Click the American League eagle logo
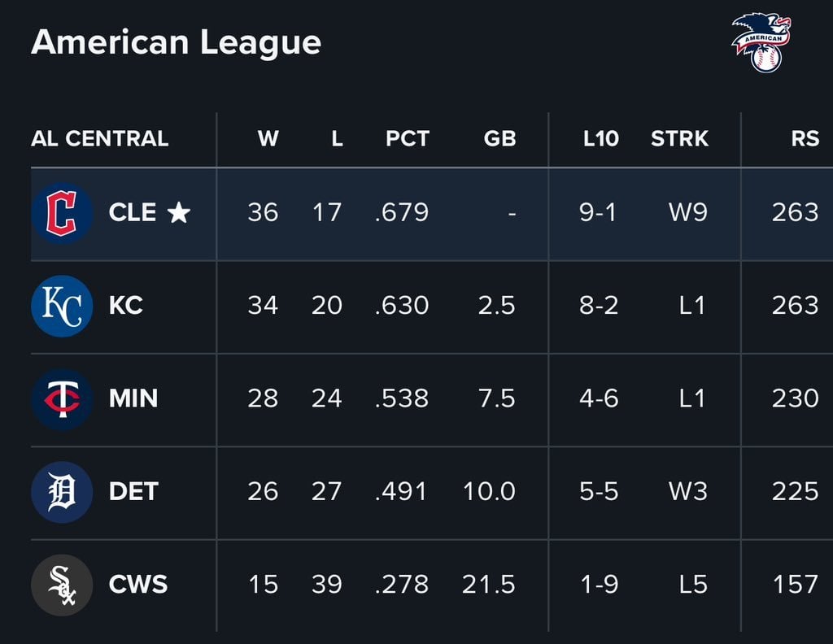The width and height of the screenshot is (833, 644). 761,42
